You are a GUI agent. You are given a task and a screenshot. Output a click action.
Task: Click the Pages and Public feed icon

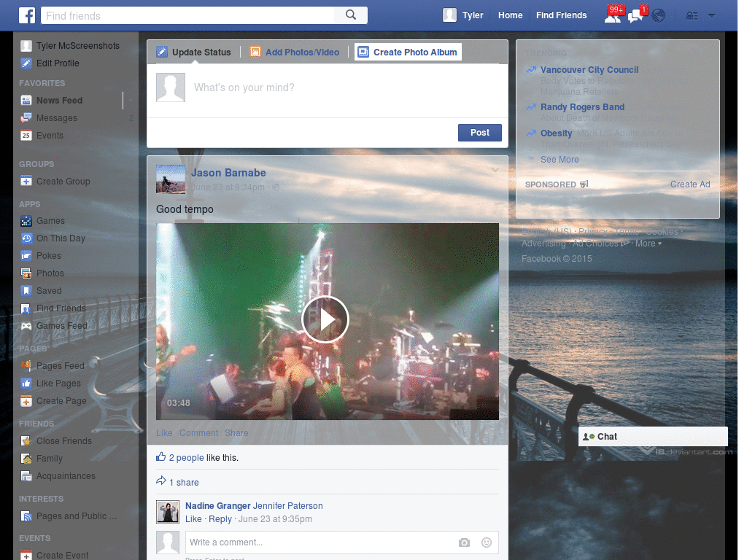point(26,516)
